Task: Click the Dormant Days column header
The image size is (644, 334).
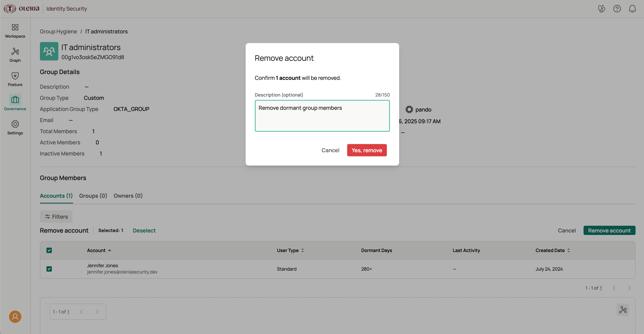Action: point(376,250)
